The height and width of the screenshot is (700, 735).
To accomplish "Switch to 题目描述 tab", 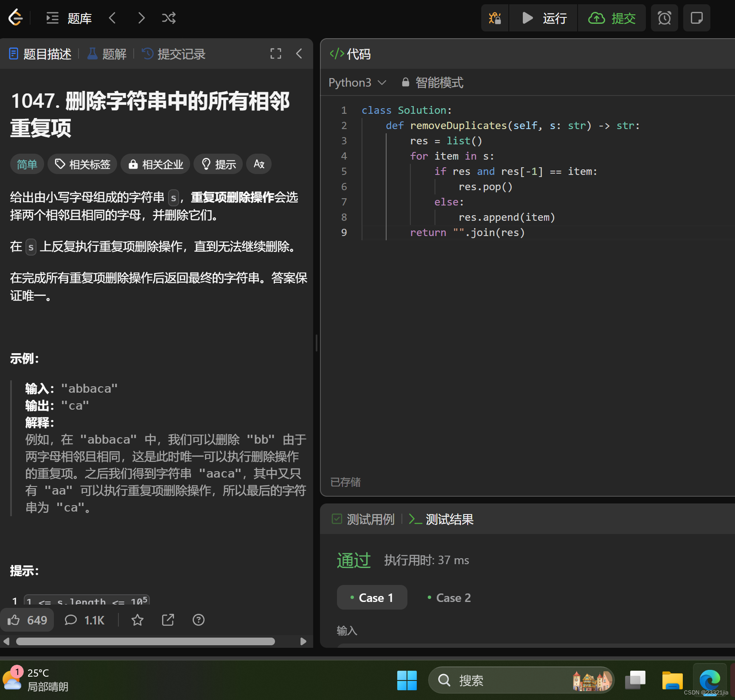I will [40, 54].
